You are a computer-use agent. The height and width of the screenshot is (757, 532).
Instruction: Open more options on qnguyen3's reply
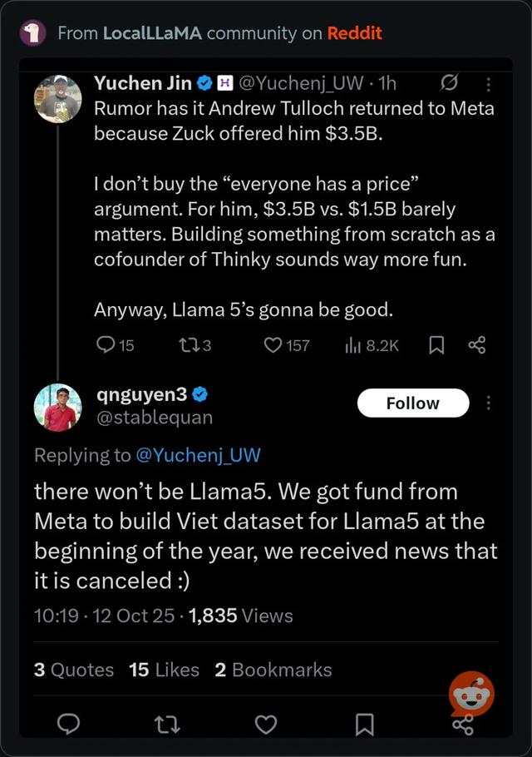pyautogui.click(x=488, y=403)
